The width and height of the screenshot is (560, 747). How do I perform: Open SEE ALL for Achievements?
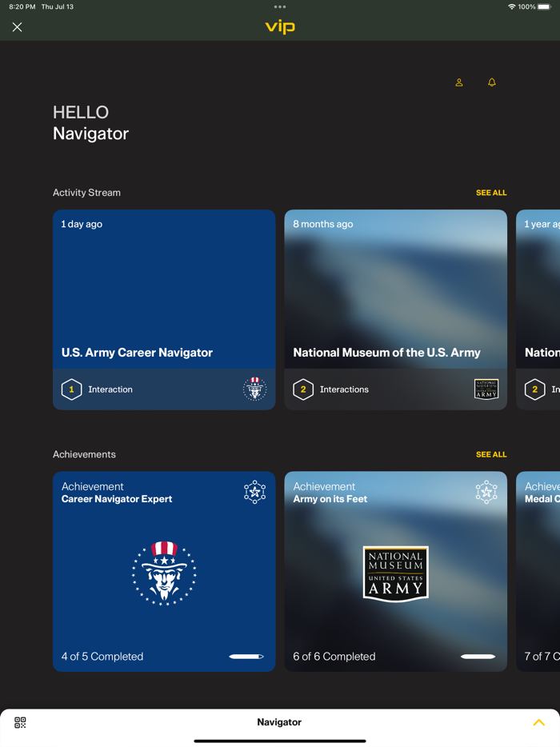coord(491,454)
